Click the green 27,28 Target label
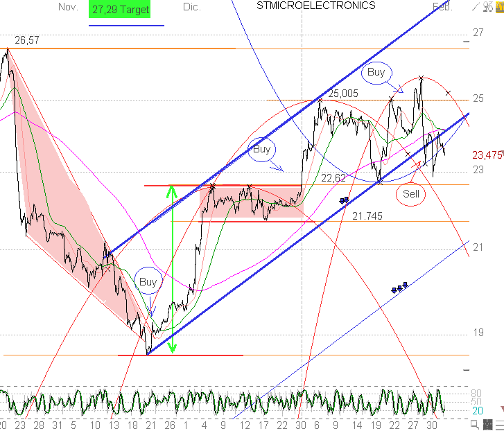 120,9
